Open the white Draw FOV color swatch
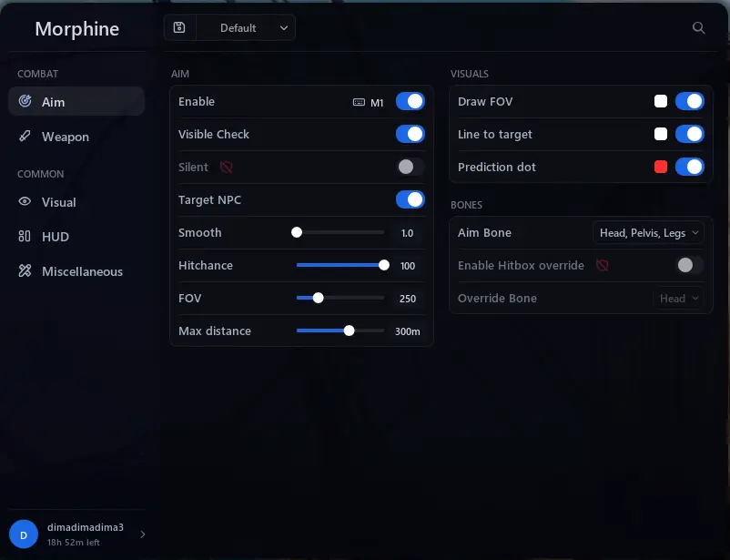The width and height of the screenshot is (730, 560). point(661,101)
